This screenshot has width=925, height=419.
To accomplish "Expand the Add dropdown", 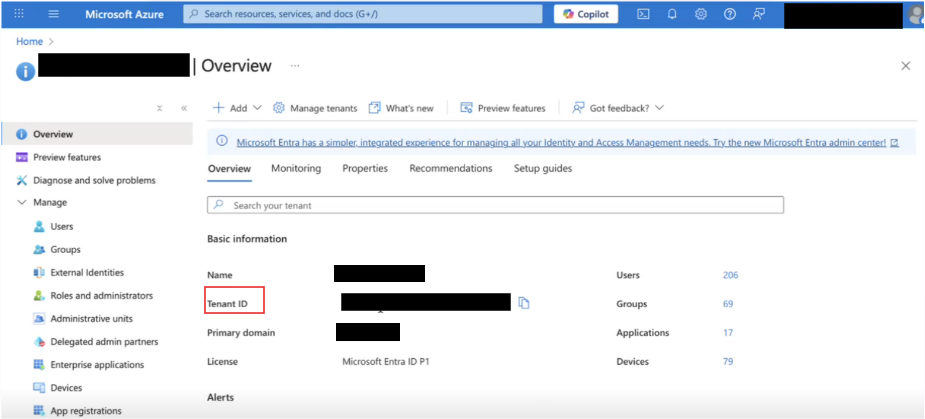I will coord(236,108).
